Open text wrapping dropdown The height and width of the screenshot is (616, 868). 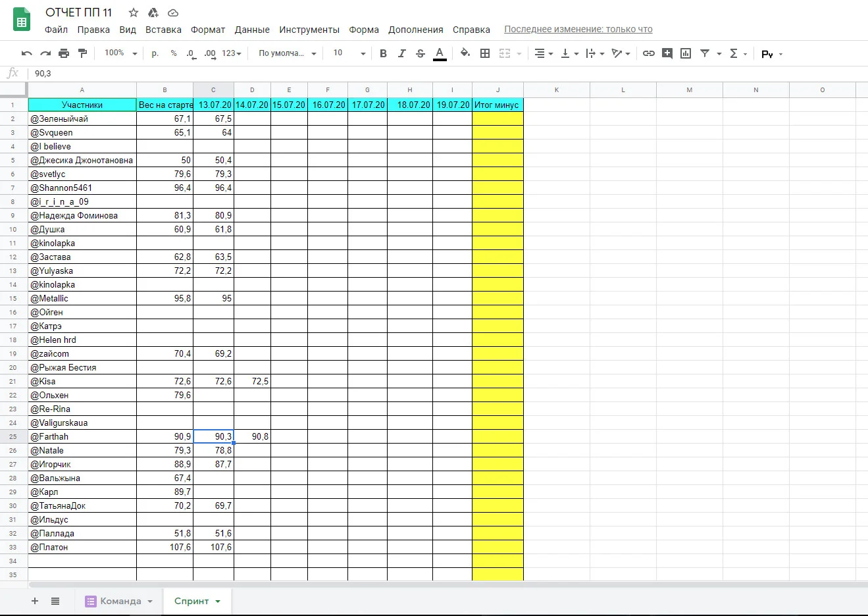pyautogui.click(x=595, y=53)
